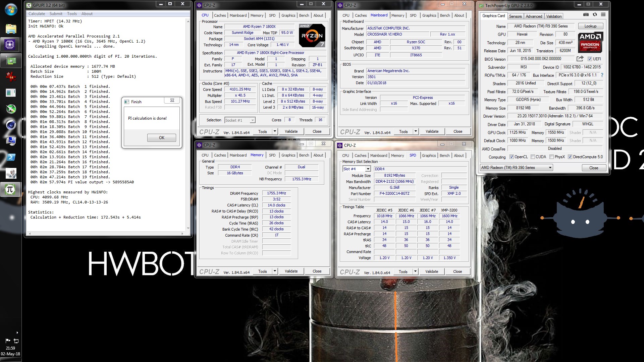Open the computer monitor checkmark taskbar icon
The image size is (644, 362).
11,141
